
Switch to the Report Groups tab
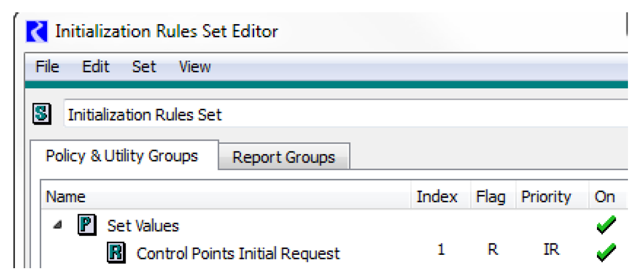pyautogui.click(x=284, y=157)
